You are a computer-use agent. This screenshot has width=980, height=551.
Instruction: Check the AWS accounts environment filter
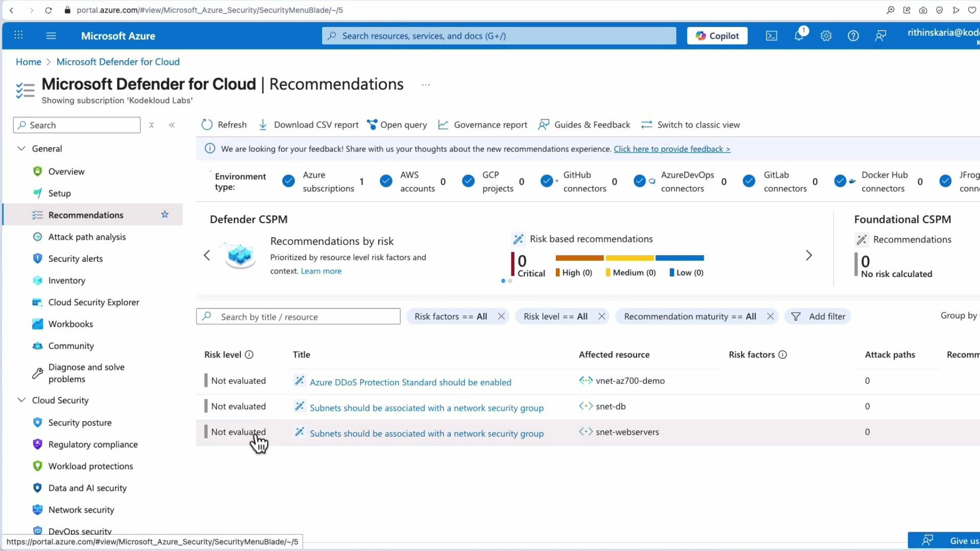coord(386,181)
